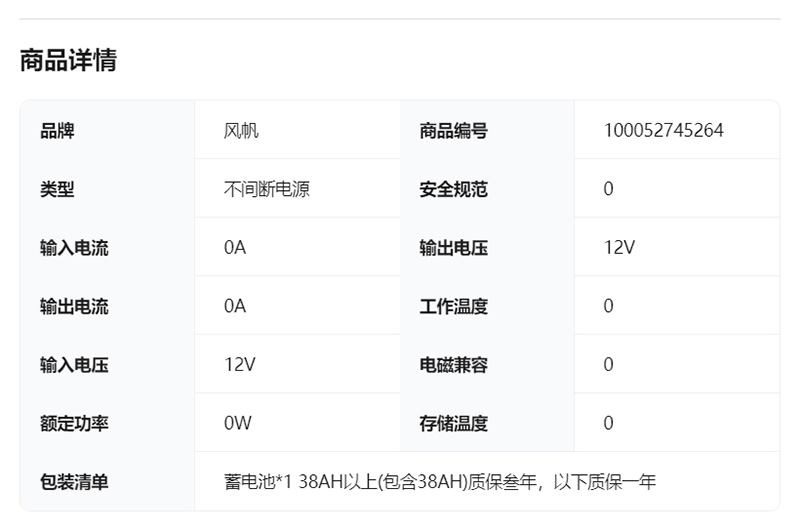Select the brand value 风帆
This screenshot has height=531, width=800.
tap(241, 130)
